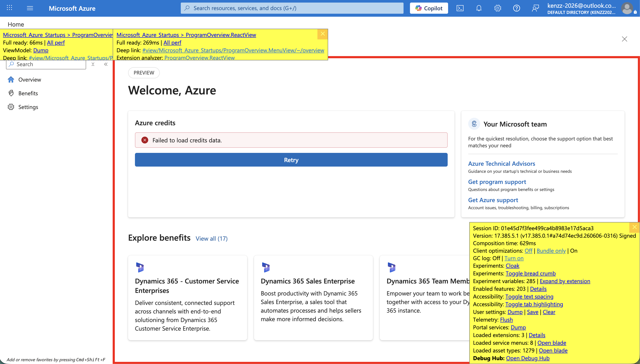This screenshot has height=364, width=640.
Task: Clear the sidebar search with X
Action: pos(93,64)
